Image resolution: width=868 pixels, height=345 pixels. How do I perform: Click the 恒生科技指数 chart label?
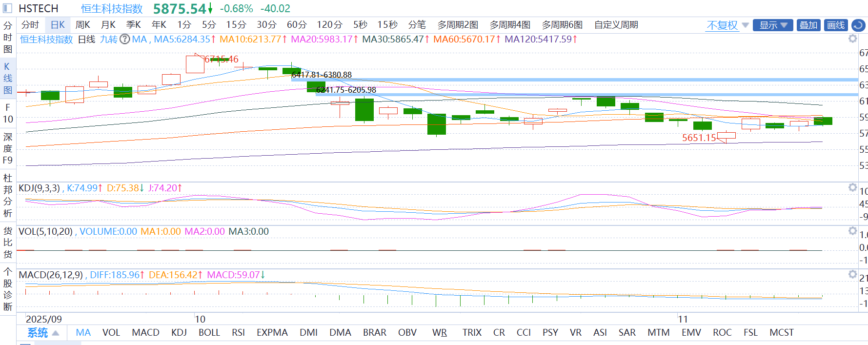coord(46,39)
